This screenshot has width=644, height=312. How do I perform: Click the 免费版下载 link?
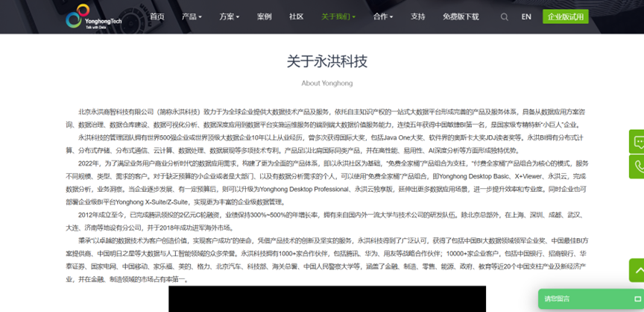(x=461, y=16)
